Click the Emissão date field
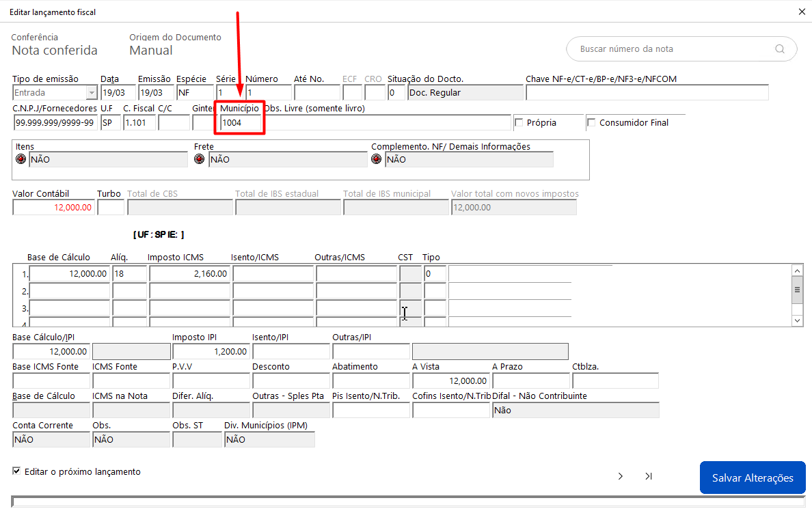Viewport: 812px width, 511px height. pos(156,93)
